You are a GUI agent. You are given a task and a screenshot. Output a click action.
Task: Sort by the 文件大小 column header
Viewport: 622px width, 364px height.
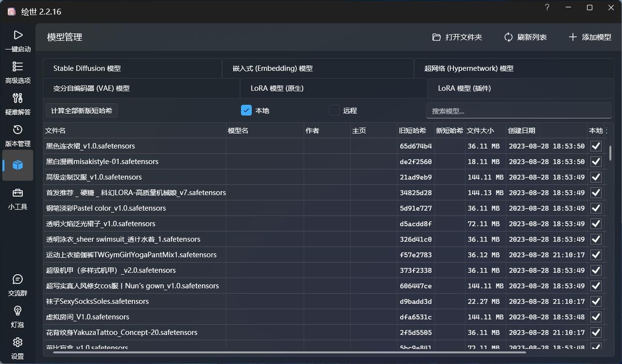pos(480,130)
